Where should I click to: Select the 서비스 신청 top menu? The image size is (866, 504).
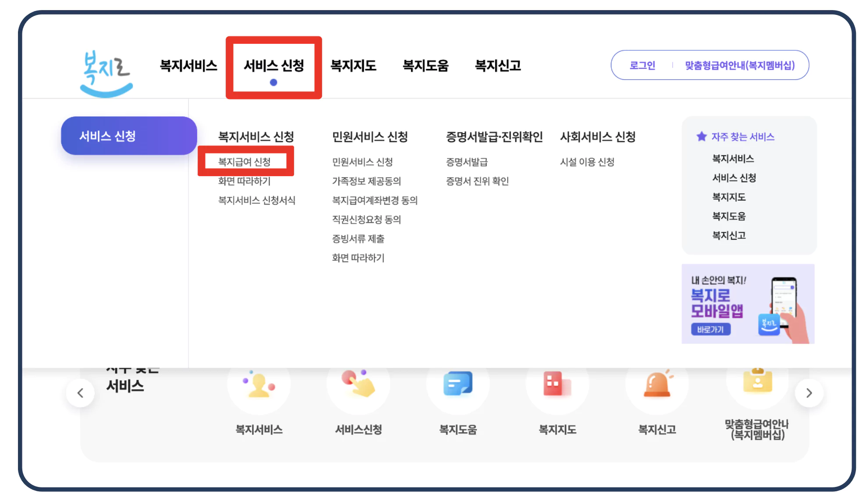point(274,66)
